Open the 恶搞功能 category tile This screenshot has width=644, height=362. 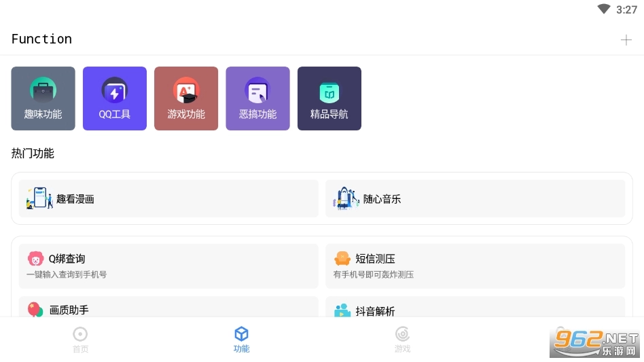point(257,98)
